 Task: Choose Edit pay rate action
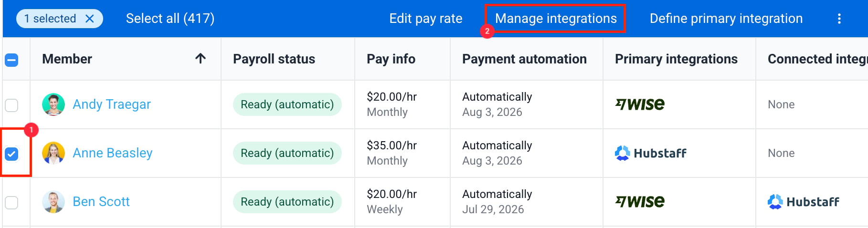pyautogui.click(x=426, y=19)
